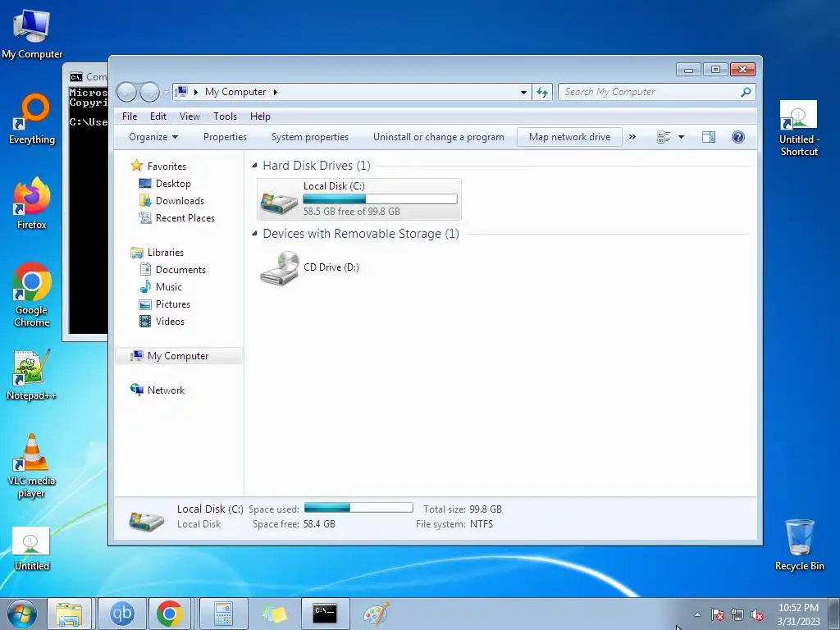The height and width of the screenshot is (630, 840).
Task: Click the muted volume tray icon
Action: (x=757, y=615)
